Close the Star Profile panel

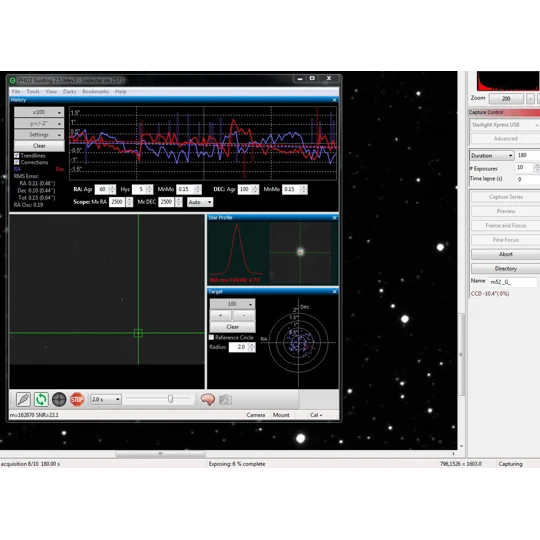(334, 218)
